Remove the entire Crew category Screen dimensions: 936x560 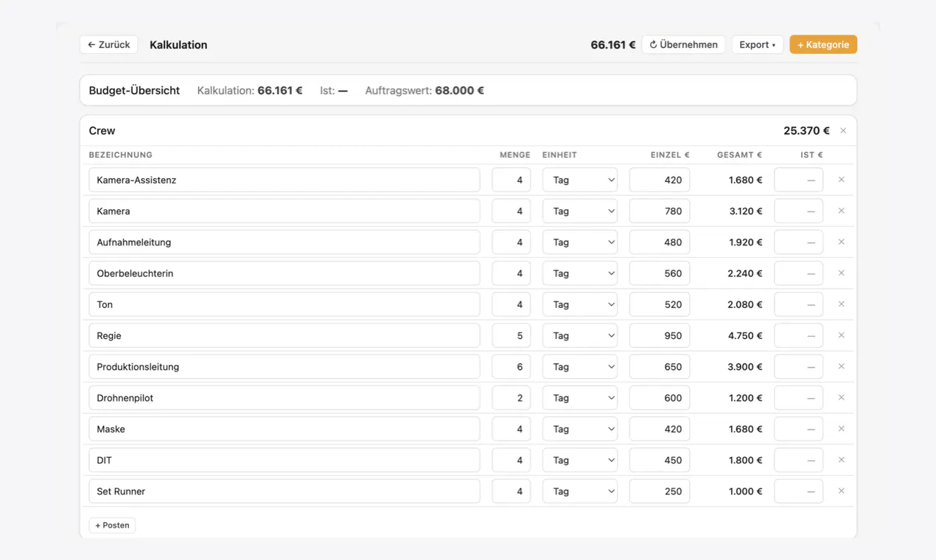[x=843, y=130]
